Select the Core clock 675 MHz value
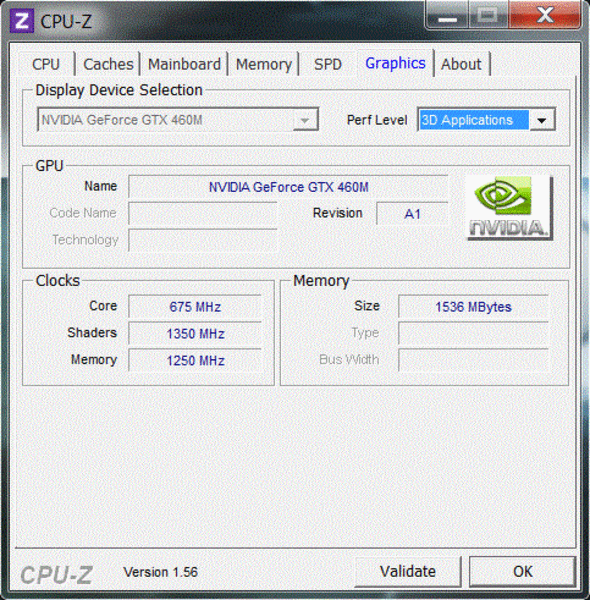The height and width of the screenshot is (600, 590). 195,307
